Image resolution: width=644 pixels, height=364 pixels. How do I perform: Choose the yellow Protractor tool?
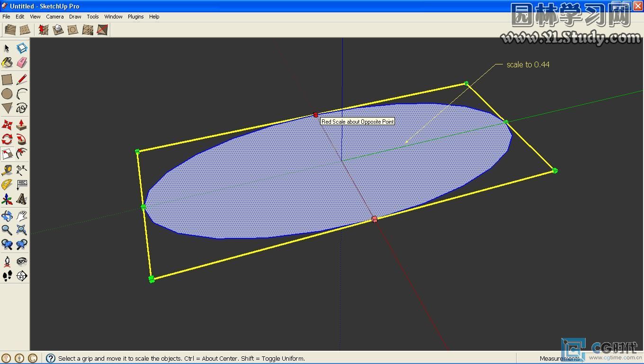click(x=7, y=185)
